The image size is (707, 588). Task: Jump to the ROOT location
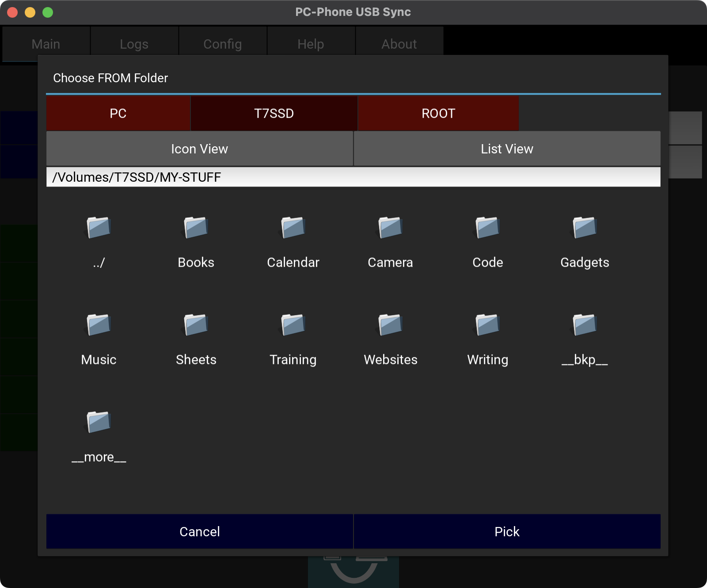pos(438,114)
